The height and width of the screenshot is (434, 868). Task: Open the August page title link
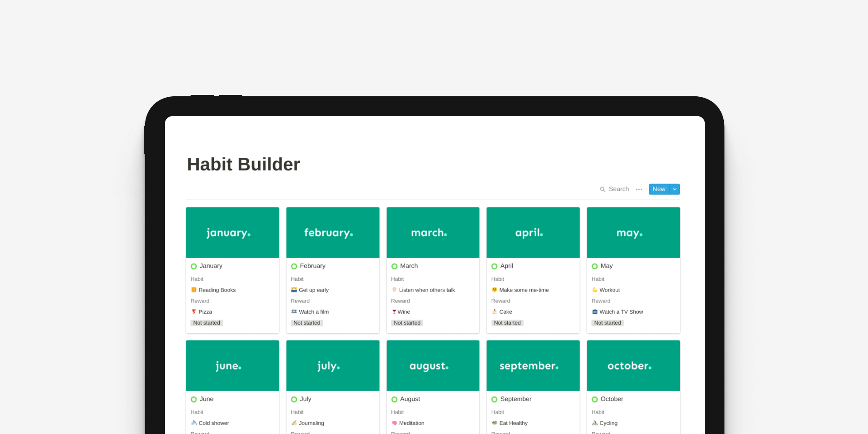pos(410,399)
